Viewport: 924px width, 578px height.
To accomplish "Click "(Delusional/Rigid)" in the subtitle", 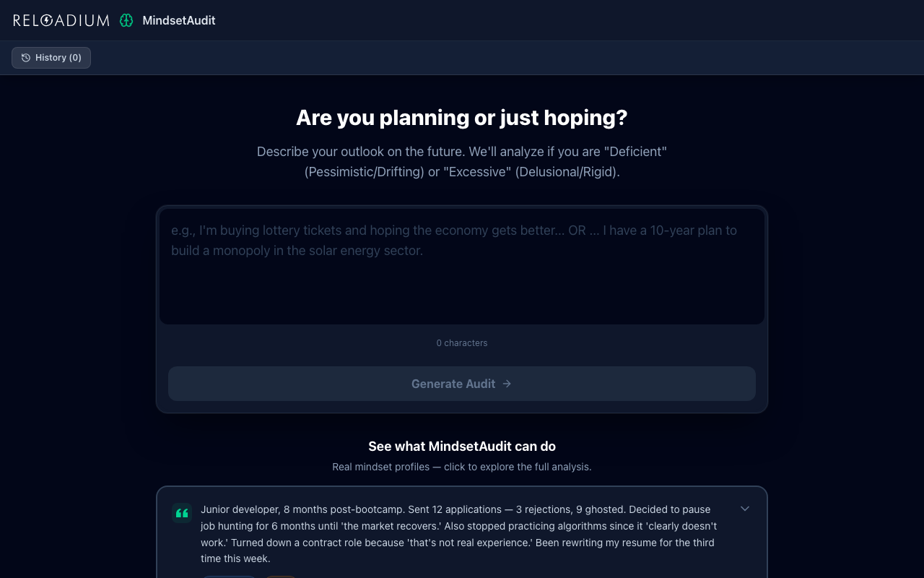I will coord(567,172).
